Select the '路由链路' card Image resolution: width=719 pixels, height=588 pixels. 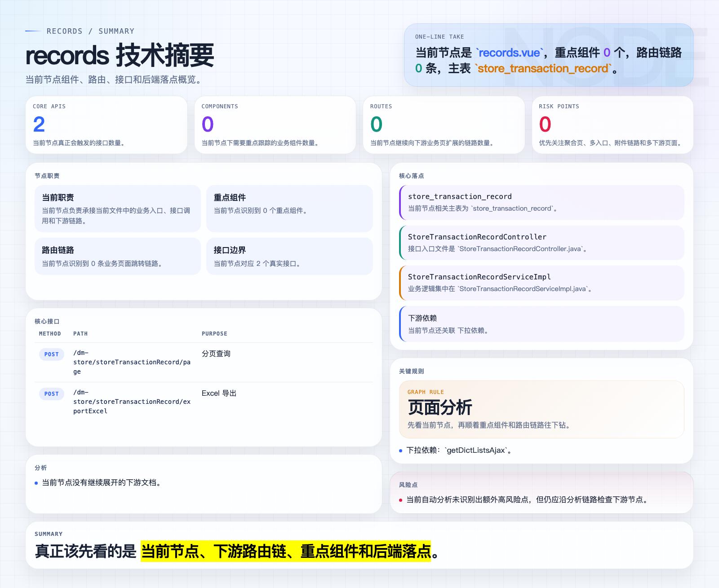[x=118, y=256]
